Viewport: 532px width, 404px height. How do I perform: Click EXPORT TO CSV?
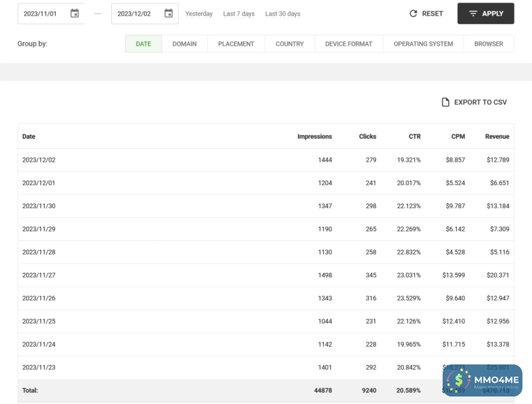pos(474,102)
